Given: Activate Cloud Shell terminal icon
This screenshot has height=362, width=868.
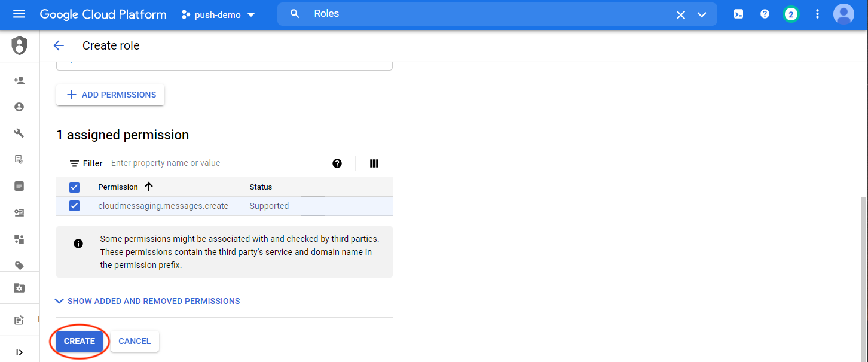Looking at the screenshot, I should [738, 14].
